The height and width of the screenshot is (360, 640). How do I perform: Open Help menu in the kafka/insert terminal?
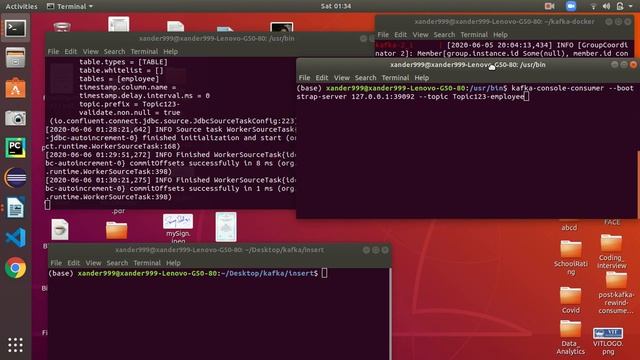pyautogui.click(x=173, y=263)
